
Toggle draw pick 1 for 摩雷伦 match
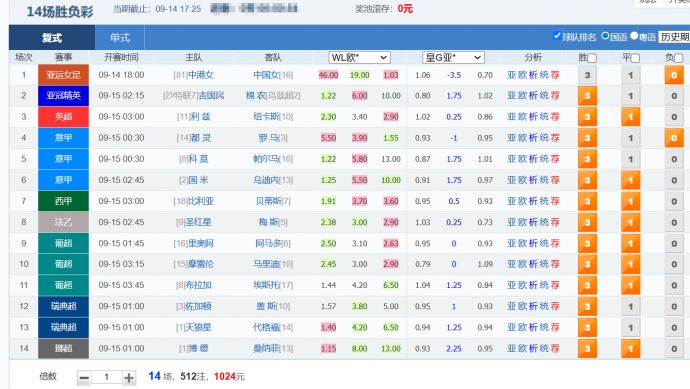(630, 264)
